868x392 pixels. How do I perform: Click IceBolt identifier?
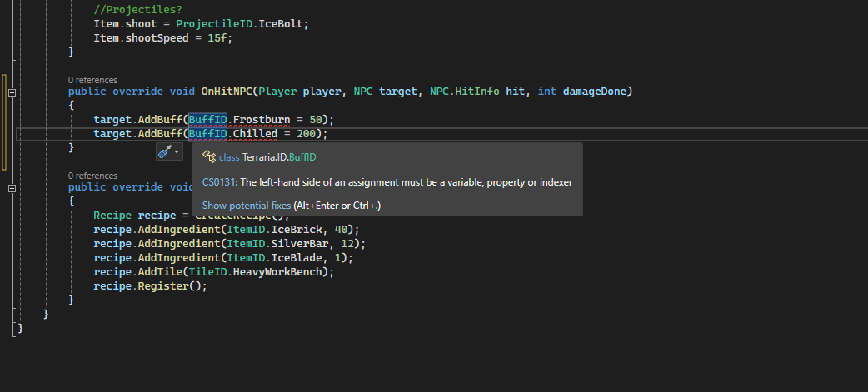coord(281,24)
